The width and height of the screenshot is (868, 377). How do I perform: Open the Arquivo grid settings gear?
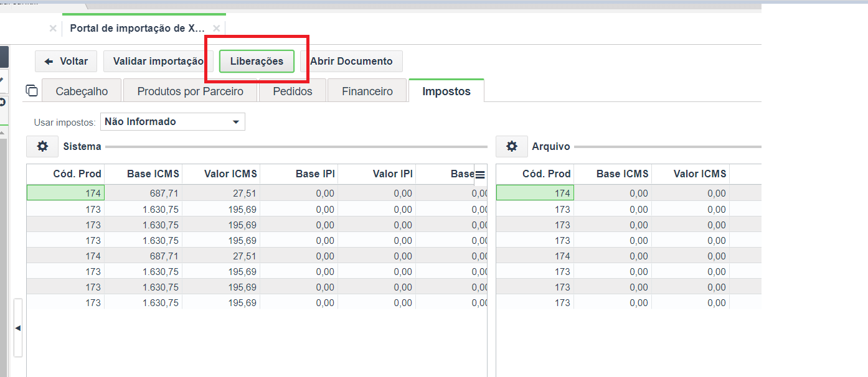512,146
